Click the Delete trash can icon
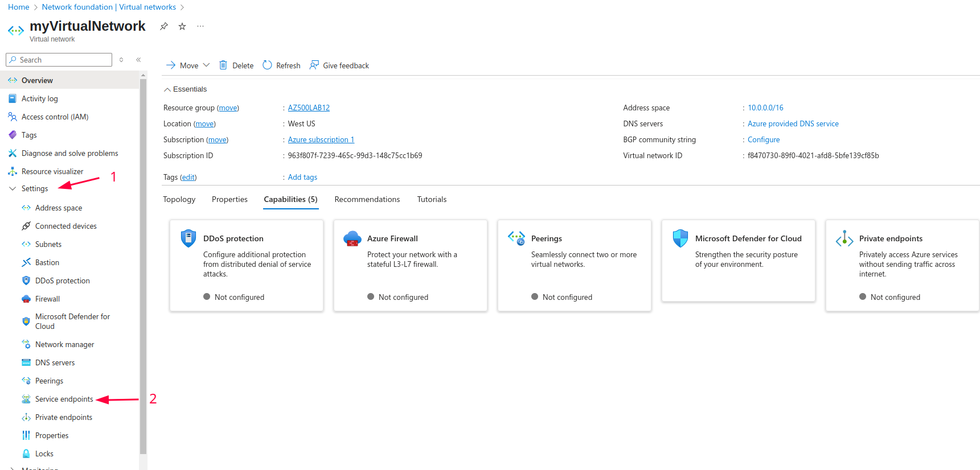The width and height of the screenshot is (980, 470). pyautogui.click(x=223, y=65)
